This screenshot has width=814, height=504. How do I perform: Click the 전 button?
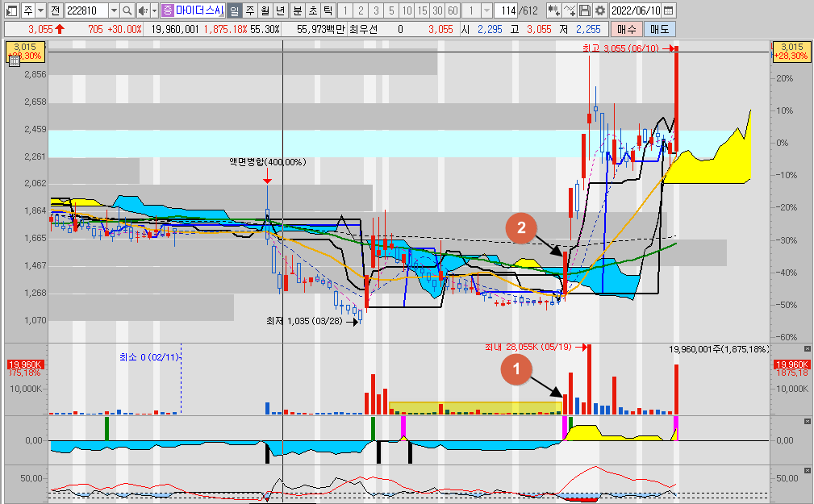[x=56, y=10]
